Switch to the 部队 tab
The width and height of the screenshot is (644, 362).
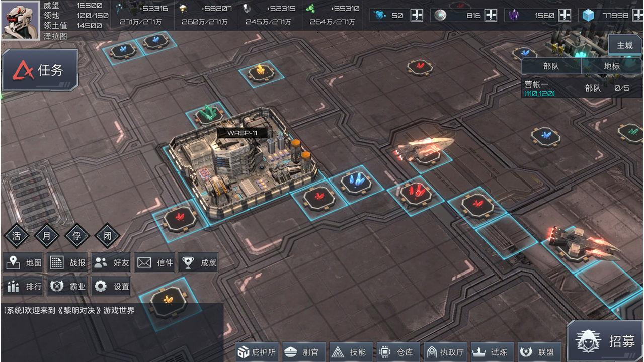[x=551, y=66]
